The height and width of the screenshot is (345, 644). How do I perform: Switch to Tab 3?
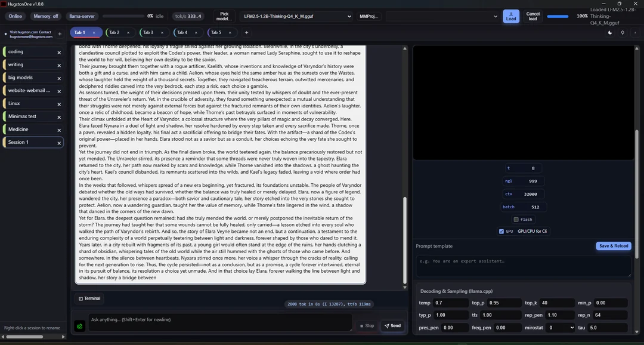[154, 32]
